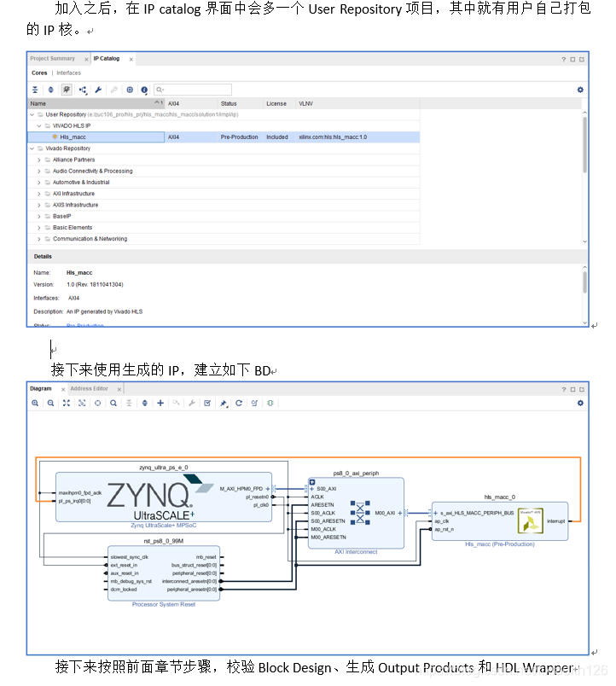Screen dimensions: 616x686
Task: Select the IP Catalog tab
Action: point(107,59)
